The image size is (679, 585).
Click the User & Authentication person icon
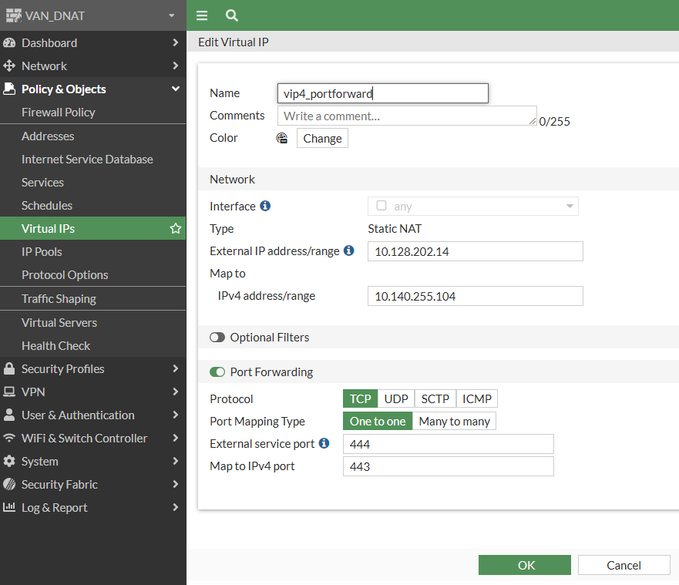tap(9, 415)
